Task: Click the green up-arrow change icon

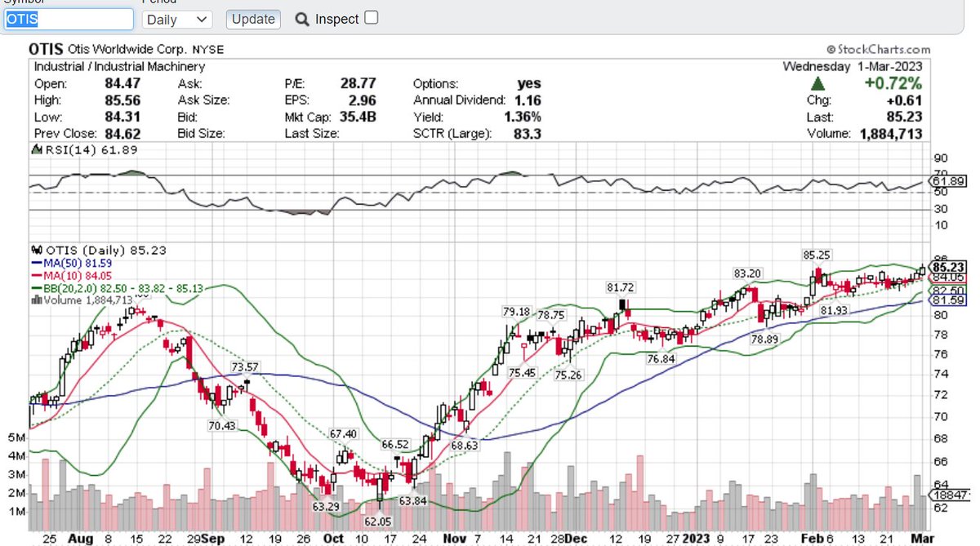Action: 817,83
